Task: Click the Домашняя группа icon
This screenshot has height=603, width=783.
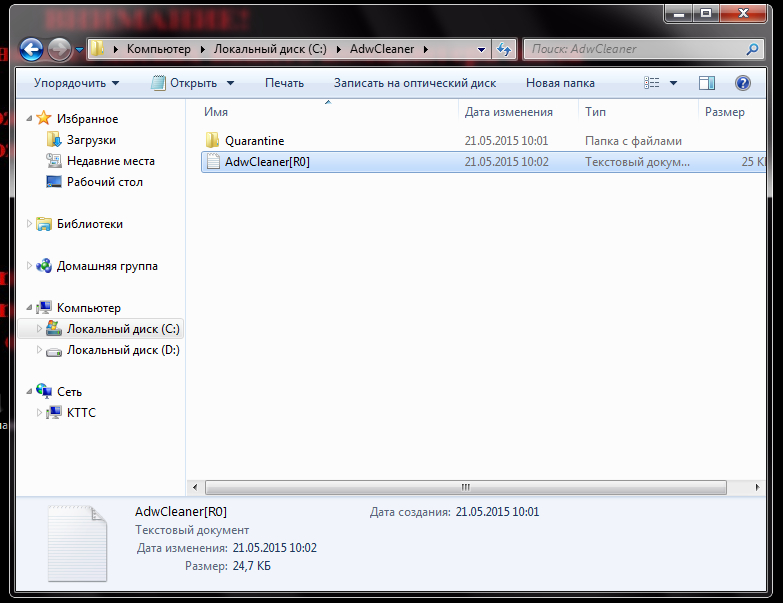Action: [x=44, y=266]
